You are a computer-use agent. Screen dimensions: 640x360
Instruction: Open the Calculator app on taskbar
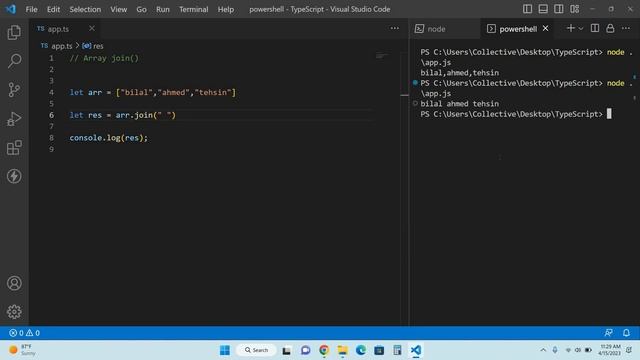click(x=398, y=350)
